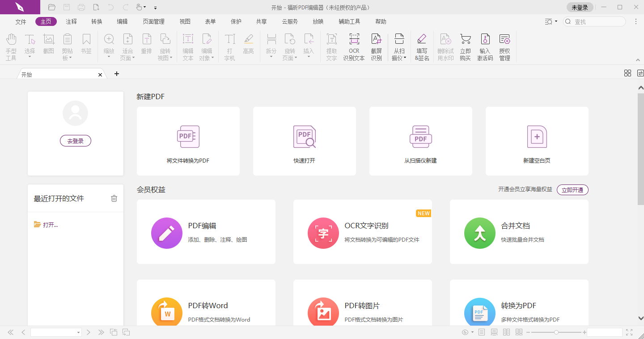Open the 文件 menu

pyautogui.click(x=21, y=21)
